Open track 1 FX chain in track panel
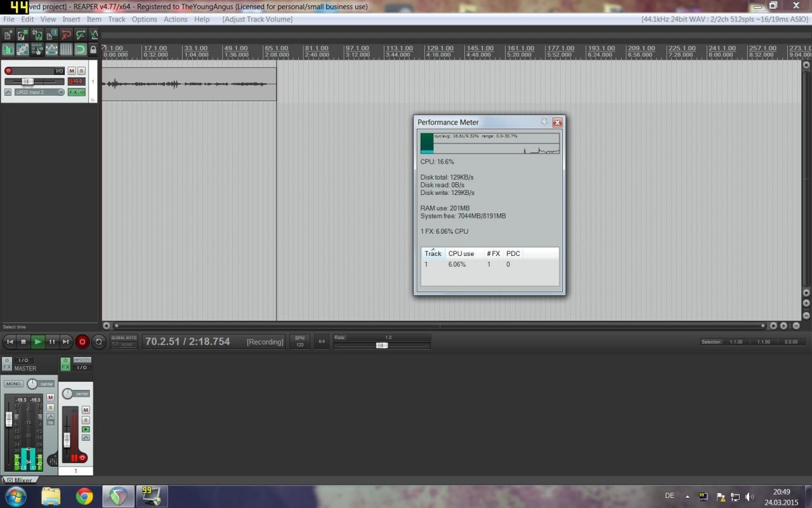 (74, 92)
